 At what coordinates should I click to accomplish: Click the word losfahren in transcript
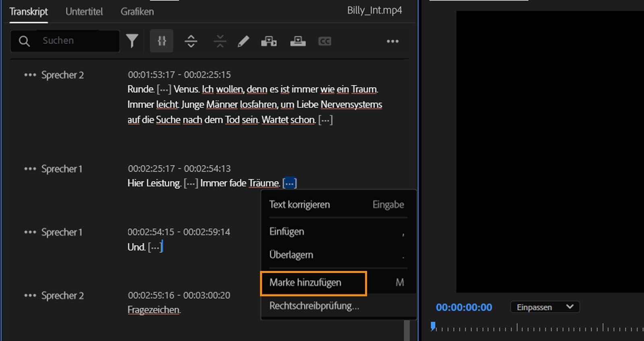[258, 104]
